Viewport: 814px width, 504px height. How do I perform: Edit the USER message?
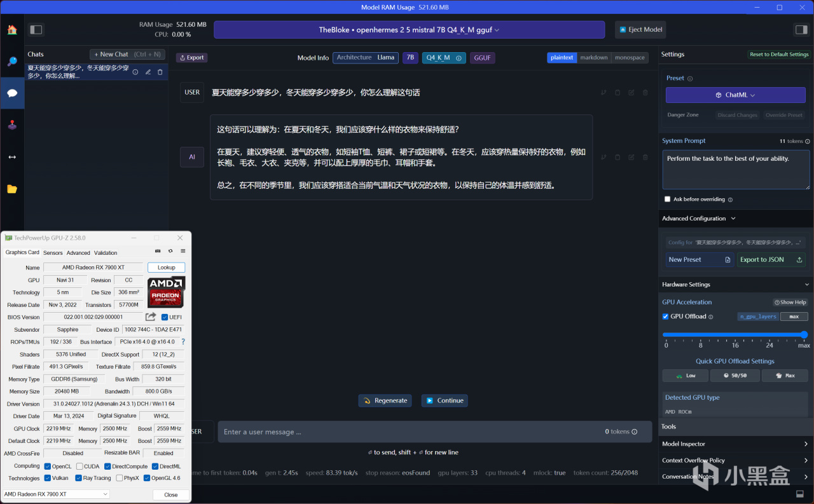click(631, 93)
